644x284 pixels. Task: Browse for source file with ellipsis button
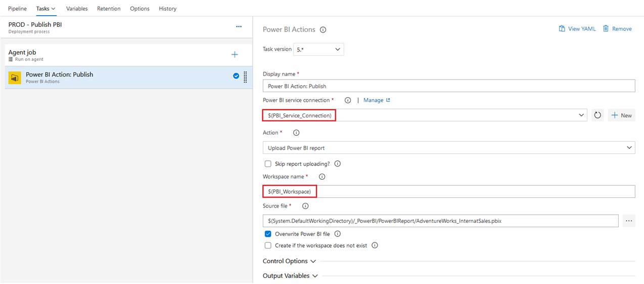(629, 221)
